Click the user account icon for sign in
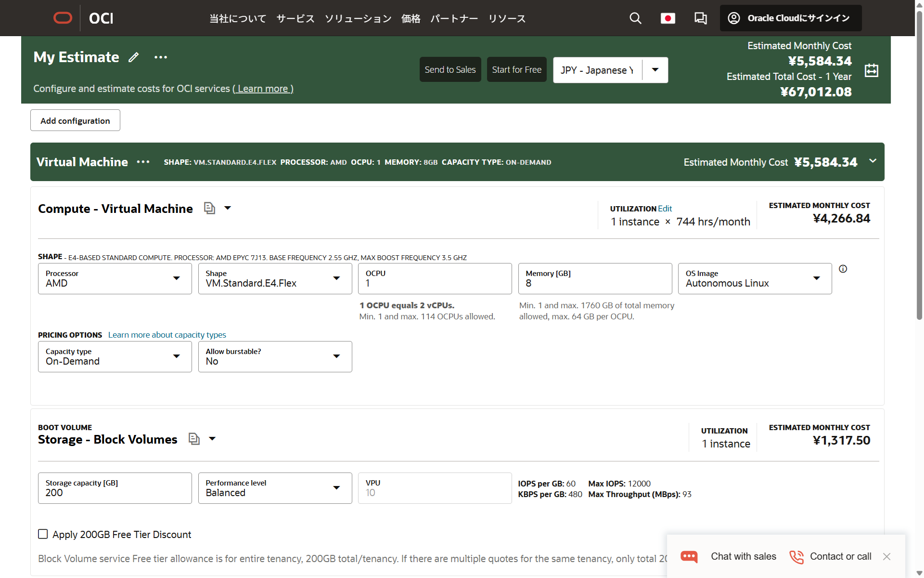This screenshot has height=578, width=924. click(733, 18)
